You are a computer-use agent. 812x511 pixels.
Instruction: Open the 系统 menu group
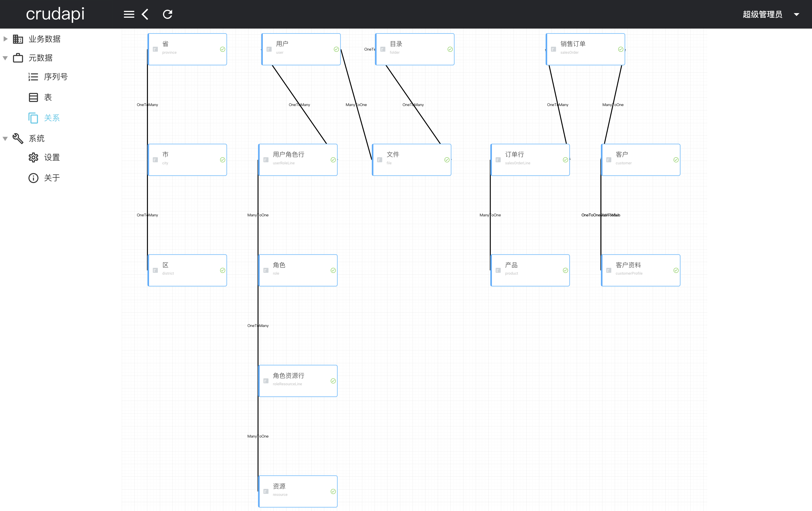pos(36,139)
